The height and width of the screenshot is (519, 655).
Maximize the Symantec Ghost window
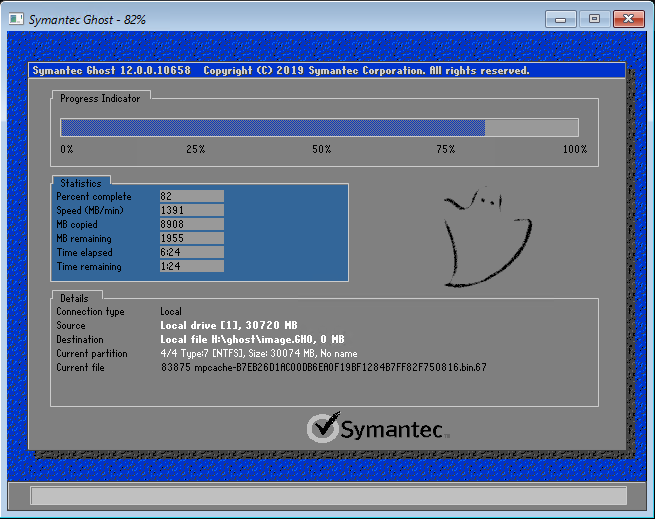[x=594, y=19]
